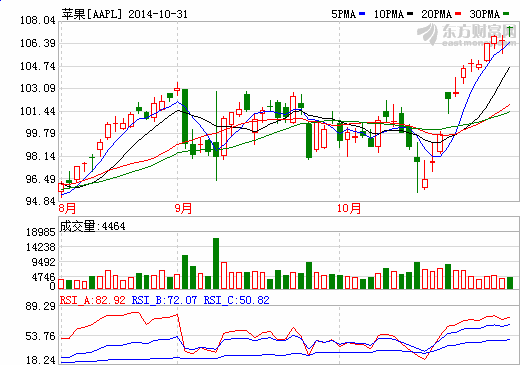Click the 9月 month marker
The width and height of the screenshot is (520, 365).
[x=183, y=208]
